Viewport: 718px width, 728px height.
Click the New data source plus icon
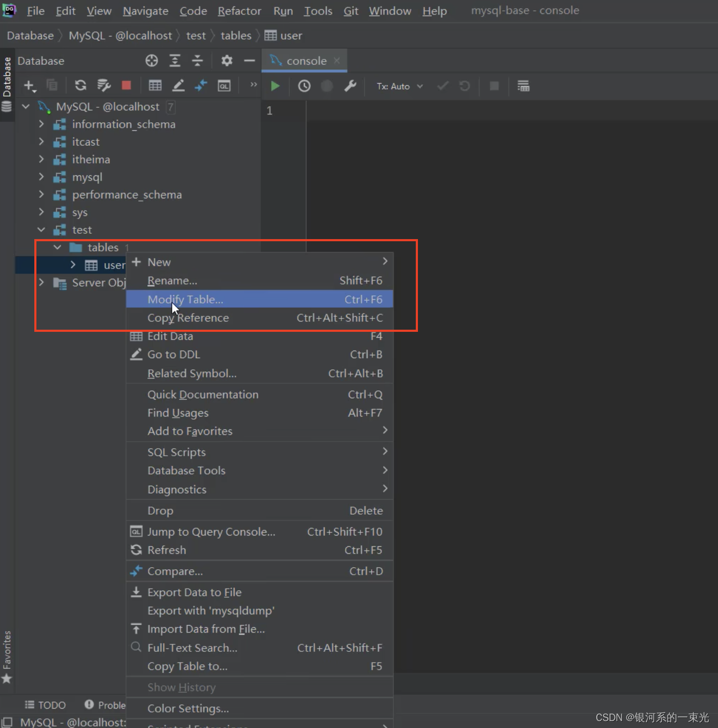click(x=29, y=86)
